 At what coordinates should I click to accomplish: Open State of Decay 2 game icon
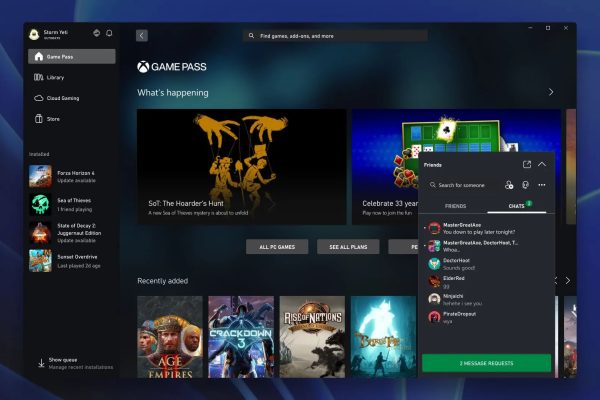(x=40, y=232)
